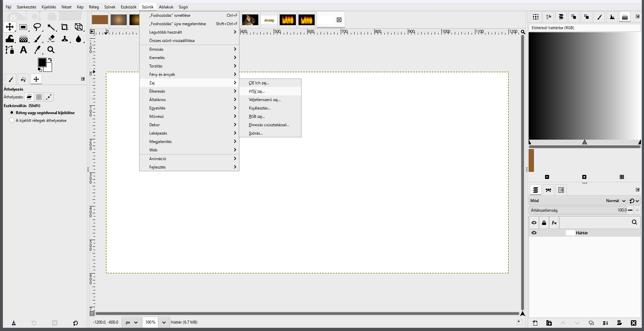Click 'Összes szűrő visszaállítása' menu entry

(189, 41)
